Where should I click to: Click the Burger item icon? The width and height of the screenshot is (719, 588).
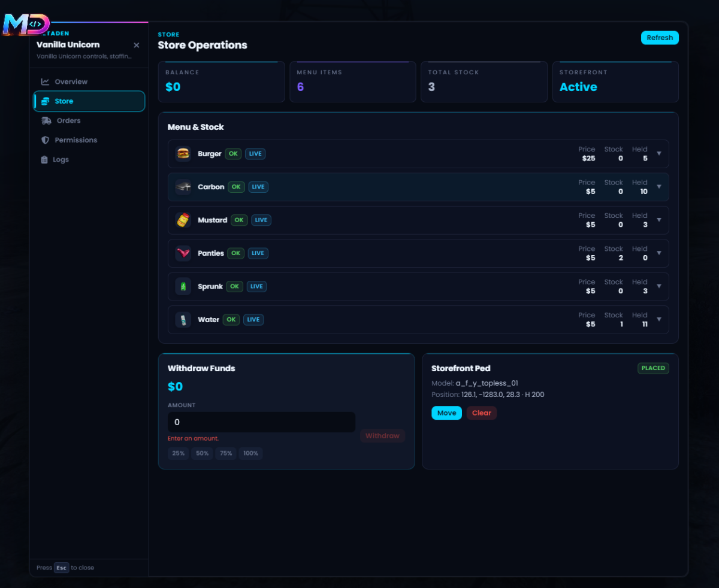[183, 154]
